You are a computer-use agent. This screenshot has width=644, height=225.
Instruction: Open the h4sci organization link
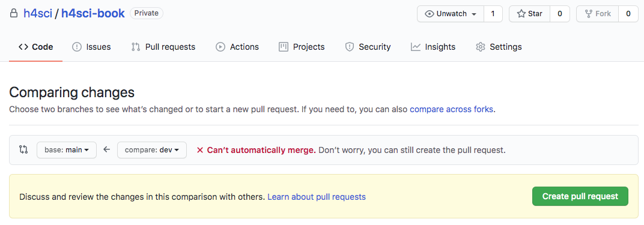click(x=38, y=14)
